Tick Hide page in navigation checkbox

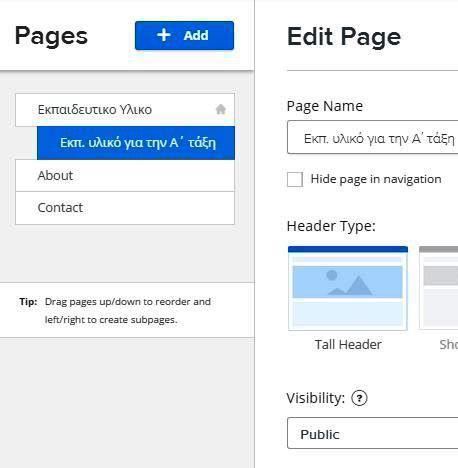tap(295, 179)
